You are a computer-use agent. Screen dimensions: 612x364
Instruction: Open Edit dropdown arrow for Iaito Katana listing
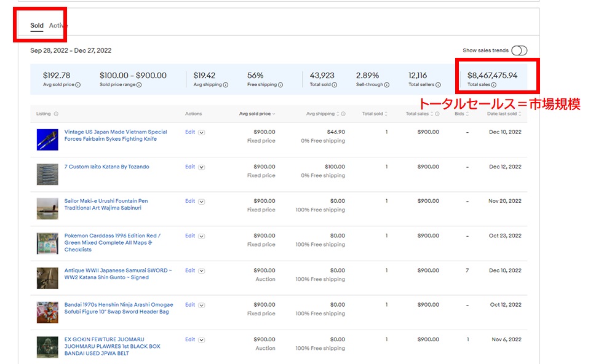(x=202, y=167)
